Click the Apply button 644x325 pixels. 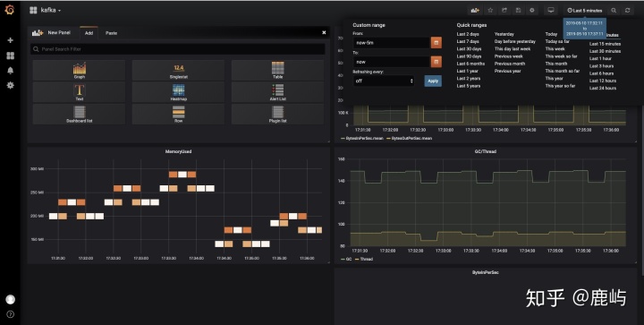pyautogui.click(x=433, y=81)
